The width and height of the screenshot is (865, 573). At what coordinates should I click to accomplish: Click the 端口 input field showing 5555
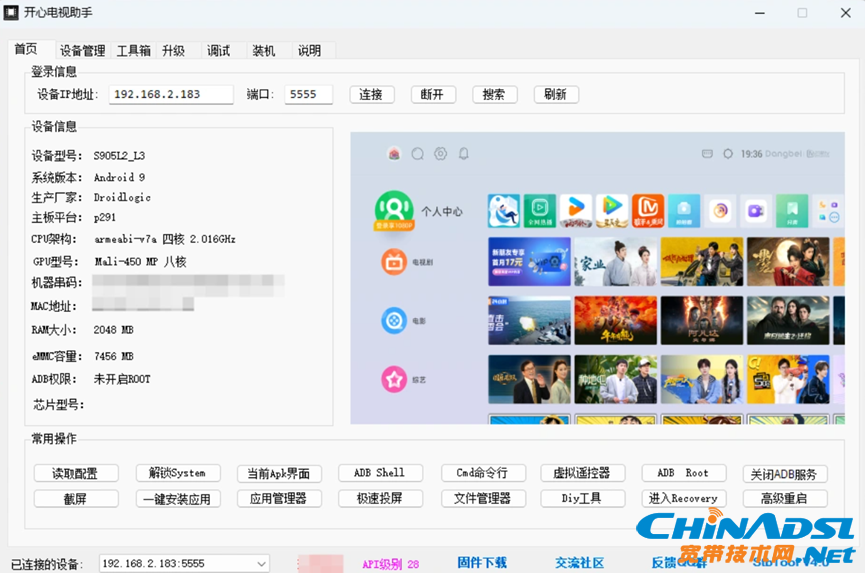(x=308, y=94)
